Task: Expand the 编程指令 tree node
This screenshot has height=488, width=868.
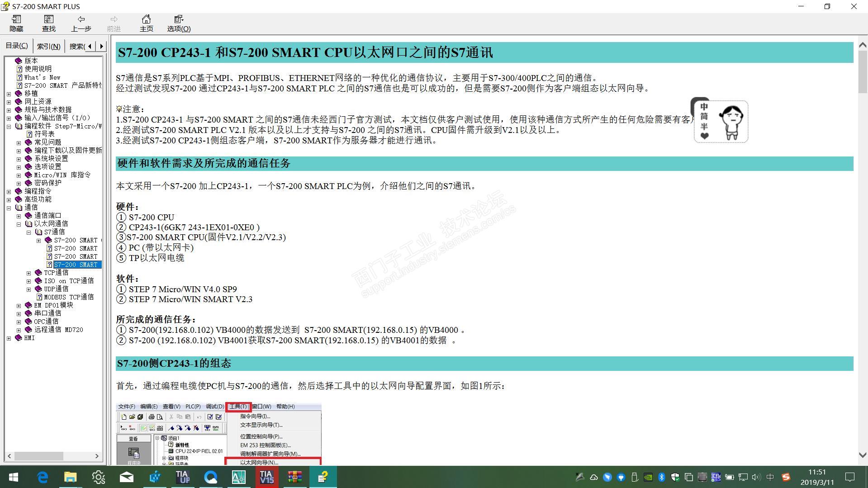Action: tap(9, 191)
